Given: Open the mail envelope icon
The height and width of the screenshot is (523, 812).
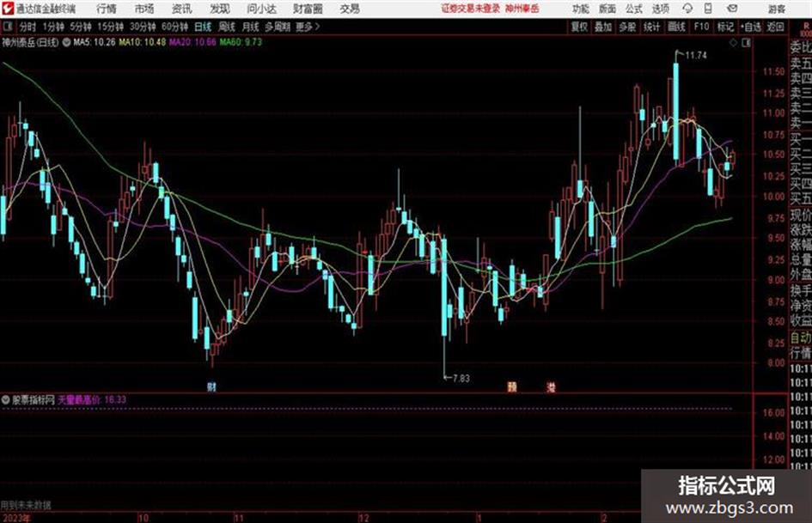Looking at the screenshot, I should pyautogui.click(x=732, y=9).
